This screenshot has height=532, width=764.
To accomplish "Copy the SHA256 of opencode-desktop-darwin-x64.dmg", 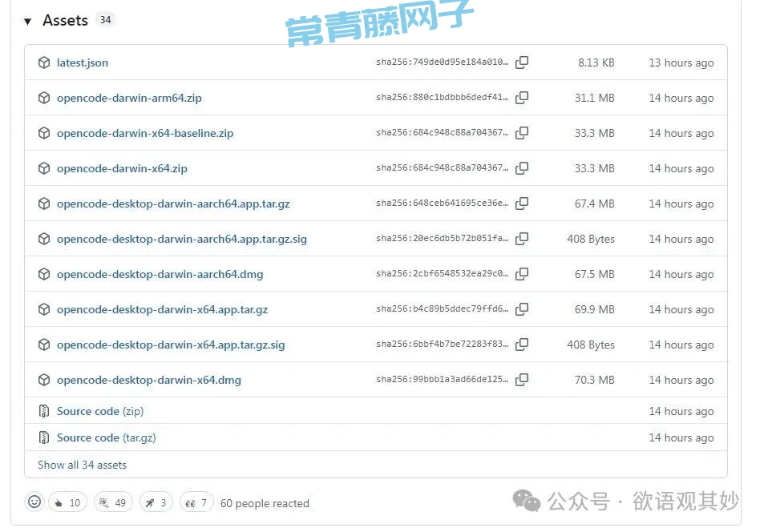I will coord(522,380).
